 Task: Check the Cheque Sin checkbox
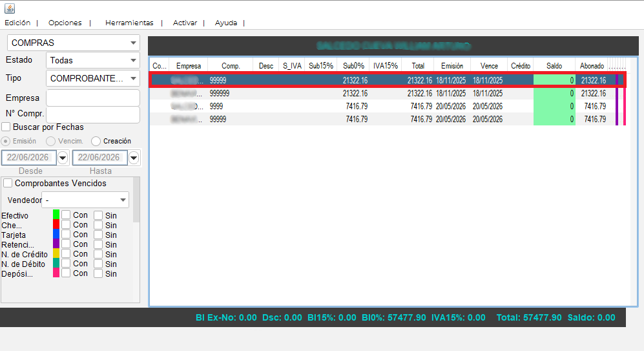tap(98, 225)
